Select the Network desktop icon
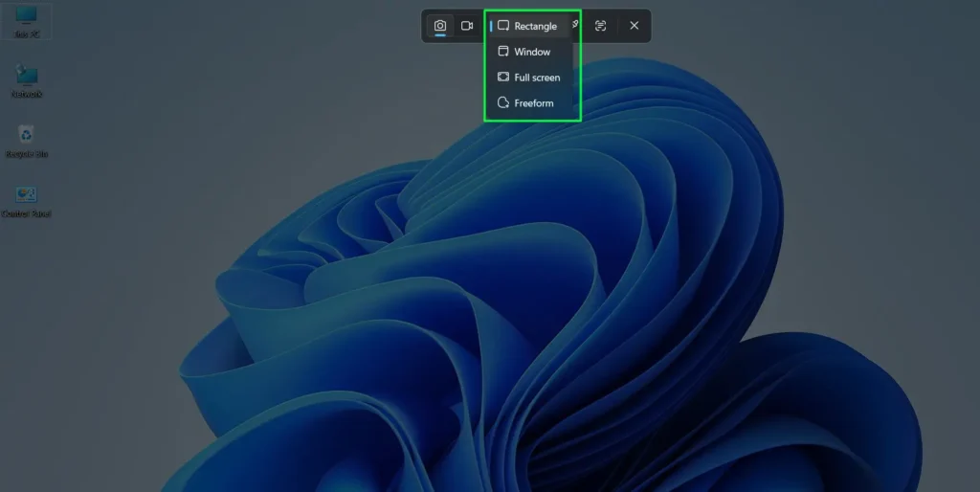This screenshot has height=492, width=980. pos(26,80)
